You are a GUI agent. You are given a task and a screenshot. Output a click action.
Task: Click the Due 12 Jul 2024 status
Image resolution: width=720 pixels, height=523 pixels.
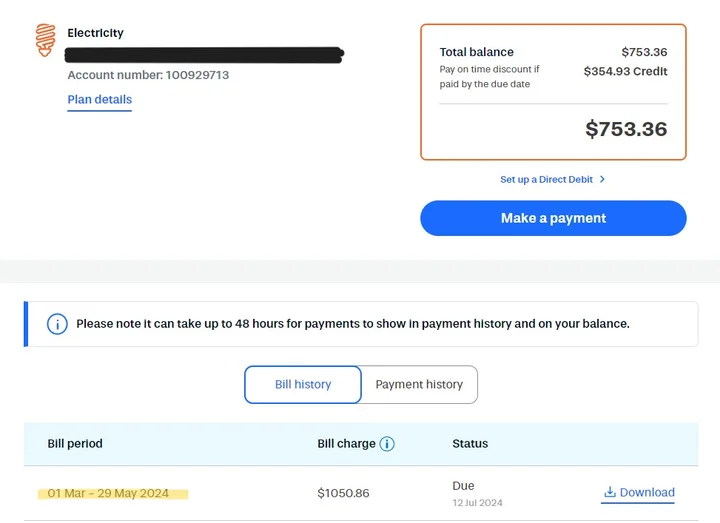[476, 493]
